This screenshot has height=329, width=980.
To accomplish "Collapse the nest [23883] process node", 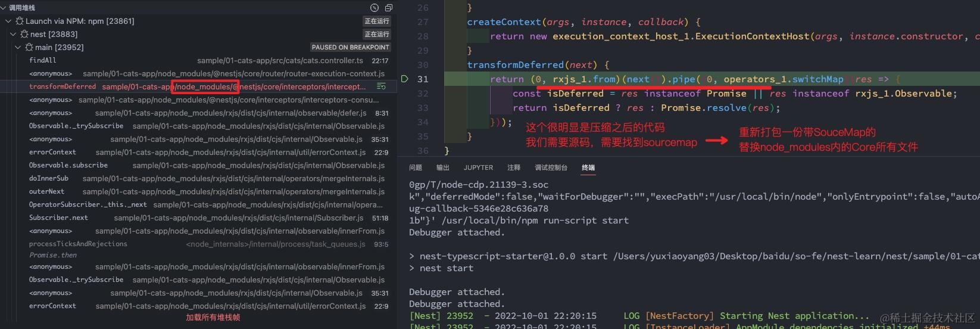I will tap(13, 34).
